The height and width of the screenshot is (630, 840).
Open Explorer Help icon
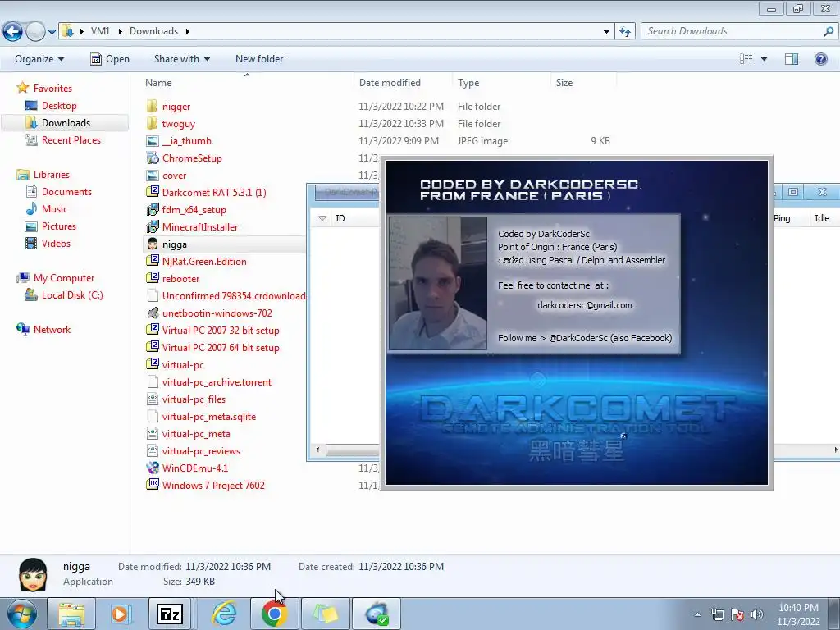coord(820,59)
